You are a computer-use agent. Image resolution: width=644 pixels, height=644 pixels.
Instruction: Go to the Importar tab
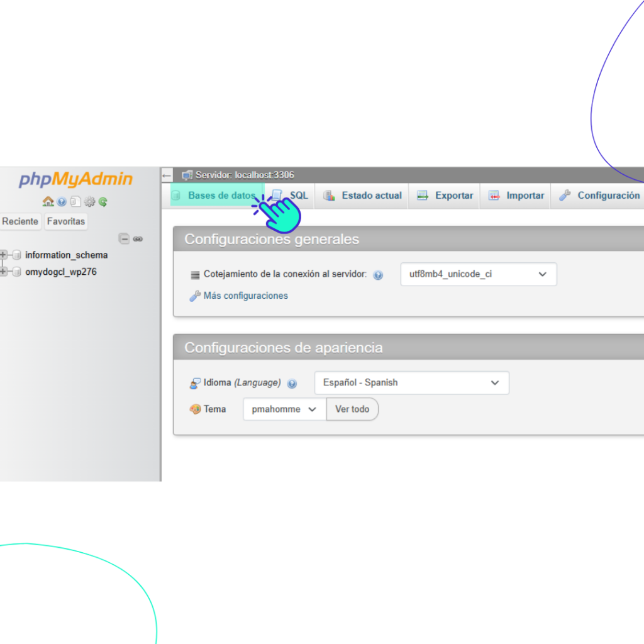pyautogui.click(x=516, y=196)
